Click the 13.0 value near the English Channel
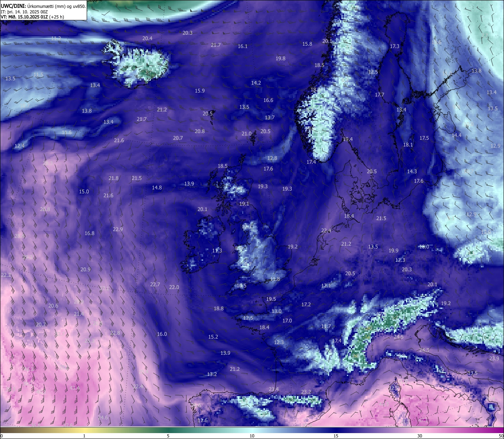The height and width of the screenshot is (439, 504). pos(276,311)
